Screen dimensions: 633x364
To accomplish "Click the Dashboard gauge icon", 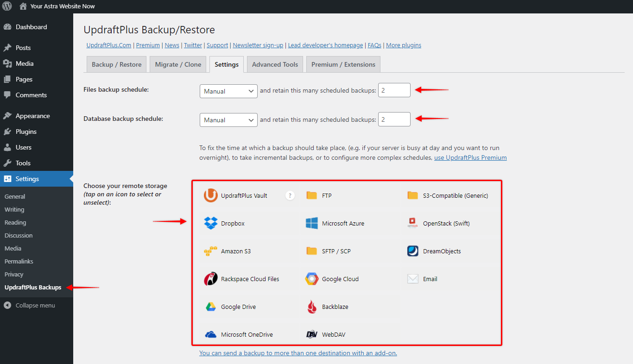I will 7,27.
